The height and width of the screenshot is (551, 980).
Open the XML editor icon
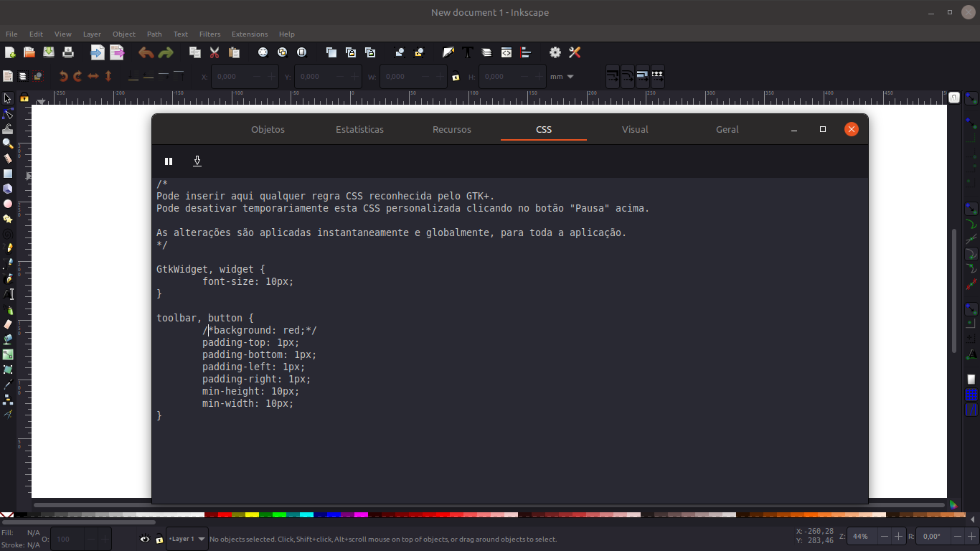(507, 52)
